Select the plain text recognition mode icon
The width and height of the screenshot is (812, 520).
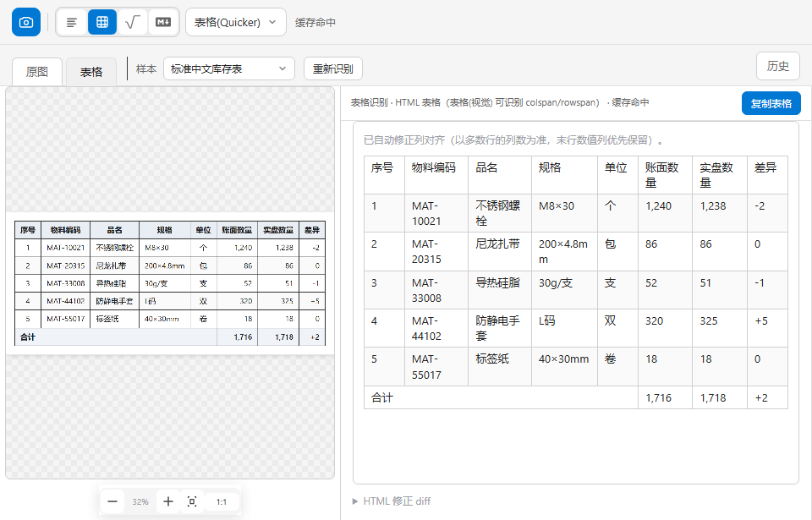71,22
